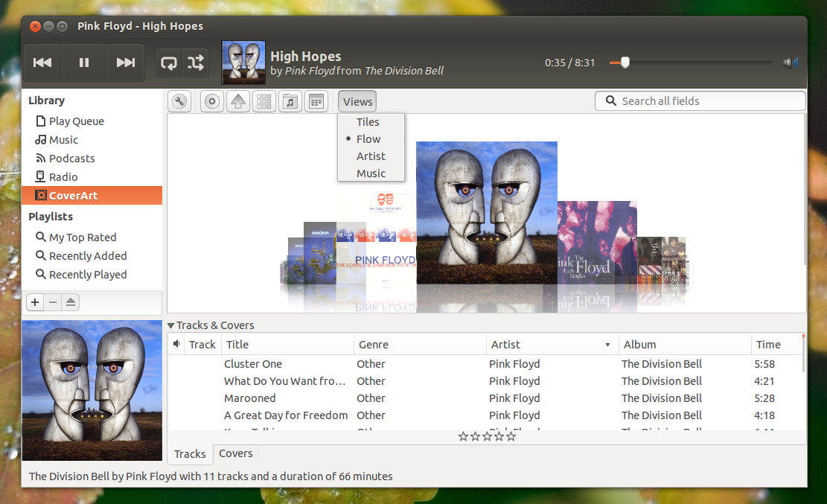Screen dimensions: 827x504
Task: Set rating with the star widget
Action: [487, 436]
